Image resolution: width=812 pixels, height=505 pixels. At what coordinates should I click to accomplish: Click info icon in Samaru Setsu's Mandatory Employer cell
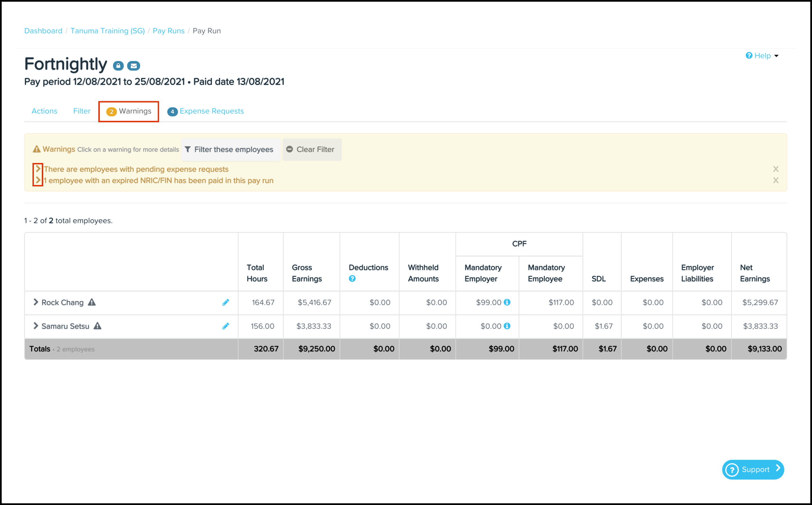(507, 326)
